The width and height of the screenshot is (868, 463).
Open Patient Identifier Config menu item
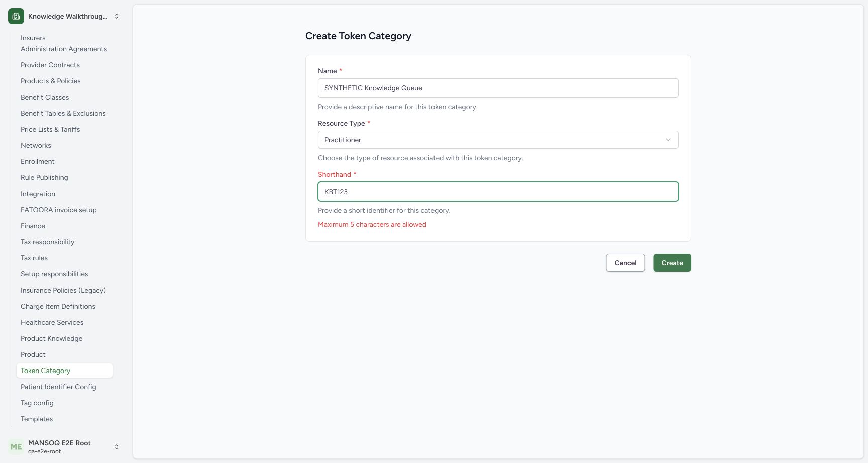pyautogui.click(x=58, y=387)
